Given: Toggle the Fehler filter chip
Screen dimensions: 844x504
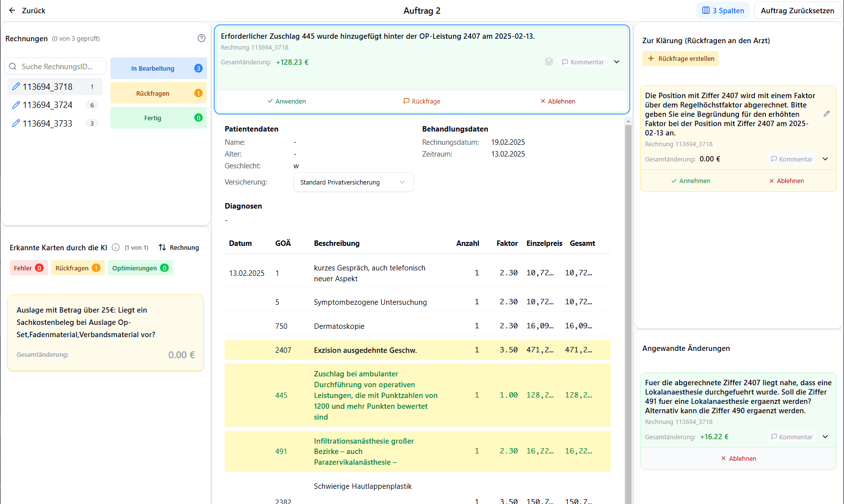Looking at the screenshot, I should 28,268.
